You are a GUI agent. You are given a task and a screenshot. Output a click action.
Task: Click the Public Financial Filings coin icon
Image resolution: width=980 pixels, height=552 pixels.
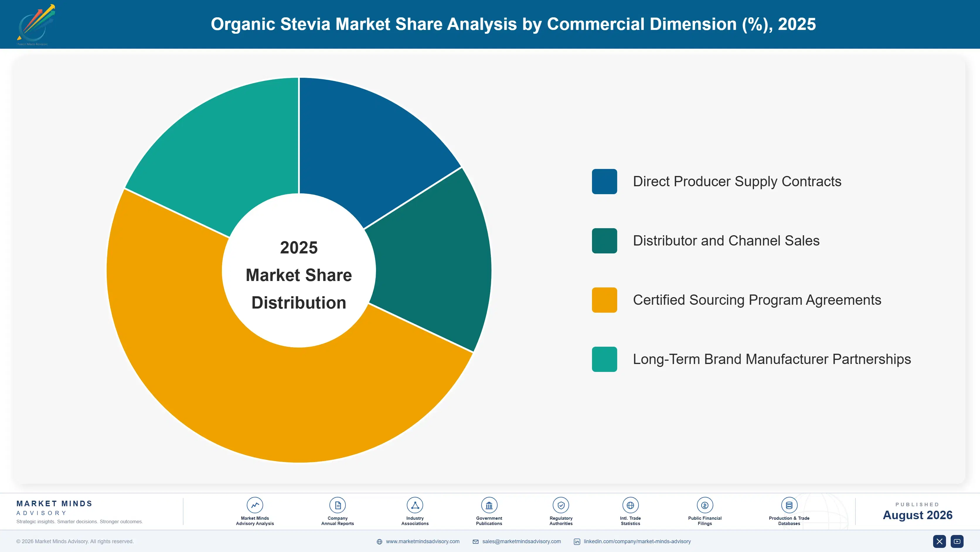pos(705,505)
